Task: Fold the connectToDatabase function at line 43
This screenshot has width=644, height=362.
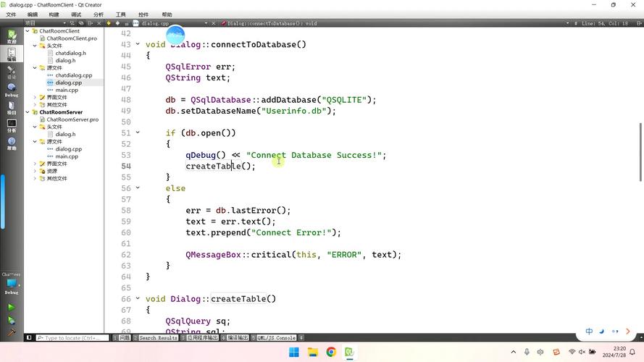Action: click(138, 44)
